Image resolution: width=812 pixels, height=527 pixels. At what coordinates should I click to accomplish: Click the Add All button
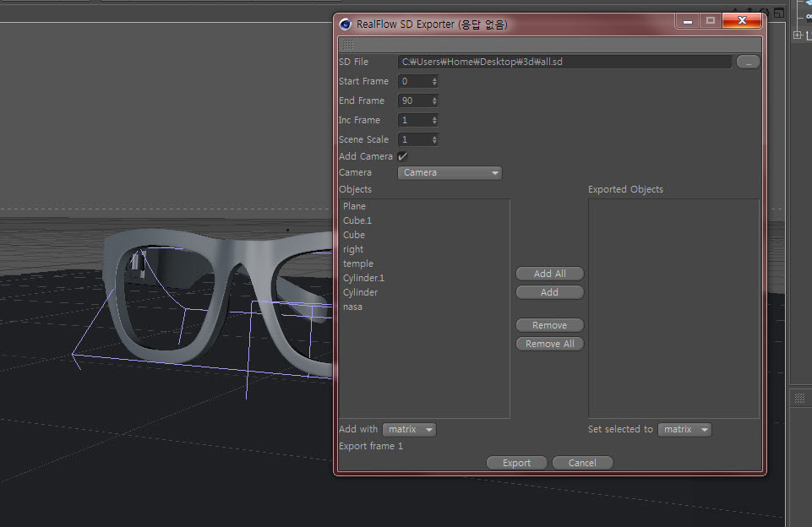point(549,274)
